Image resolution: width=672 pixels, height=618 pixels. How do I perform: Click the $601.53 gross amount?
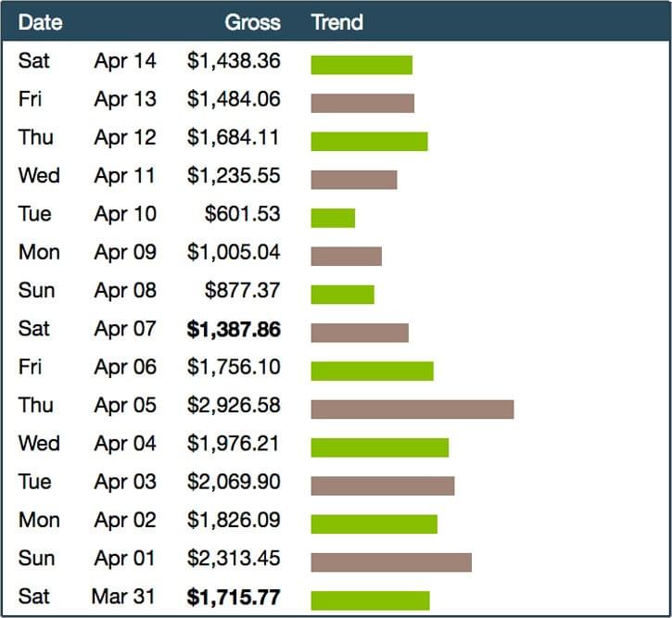(x=242, y=214)
